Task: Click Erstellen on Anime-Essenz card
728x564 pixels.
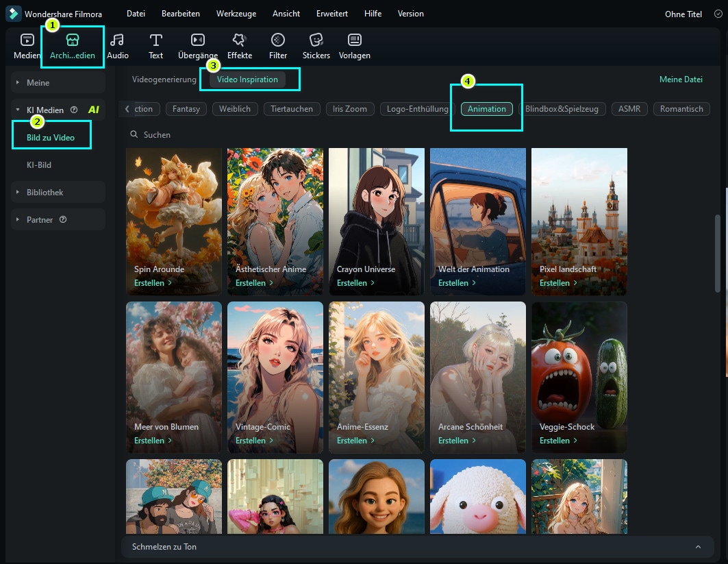Action: point(355,440)
